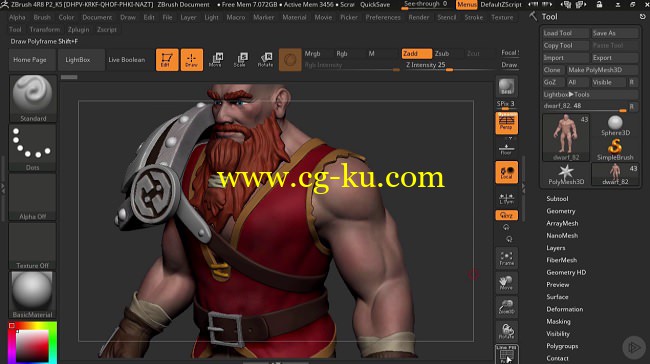Viewport: 650px width, 364px height.
Task: Open the Alpha Off selector
Action: tap(33, 197)
